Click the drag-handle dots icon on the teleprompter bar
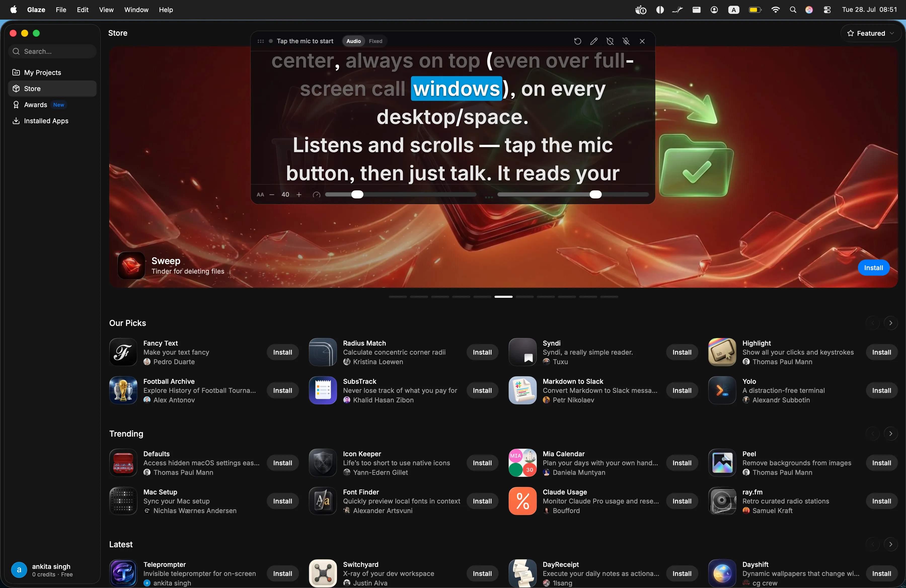Image resolution: width=906 pixels, height=588 pixels. tap(260, 41)
